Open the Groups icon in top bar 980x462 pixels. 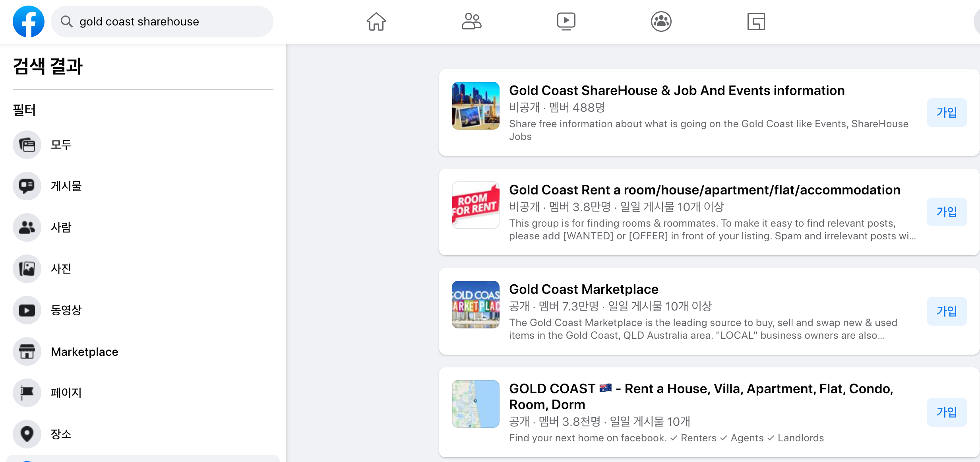click(661, 21)
